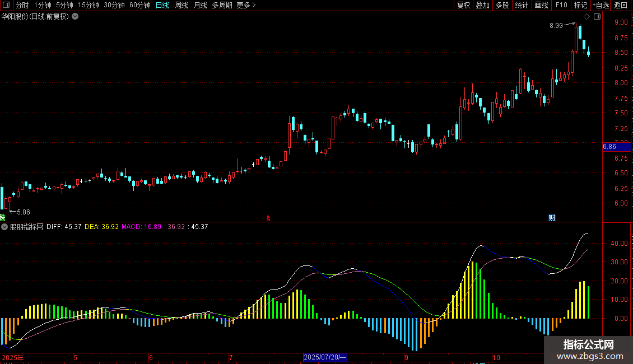The width and height of the screenshot is (633, 364).
Task: Click month 6 on time axis
Action: click(x=151, y=357)
